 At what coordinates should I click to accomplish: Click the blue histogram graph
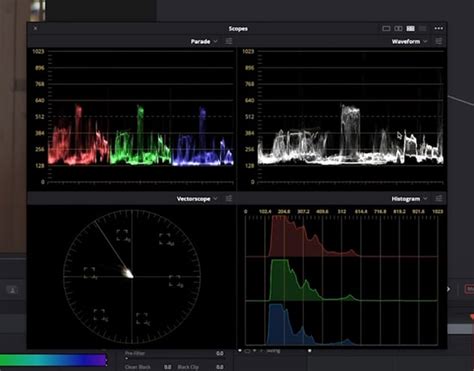pos(310,324)
